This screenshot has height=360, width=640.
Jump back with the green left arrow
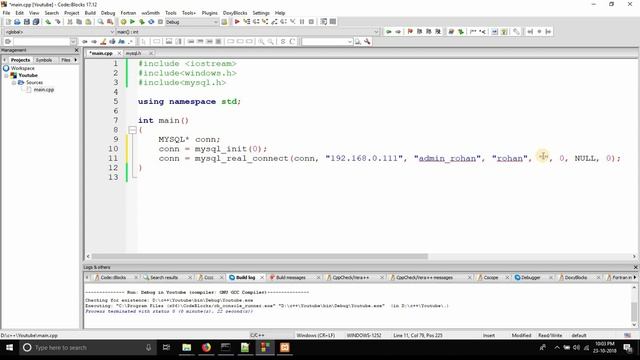pos(389,31)
